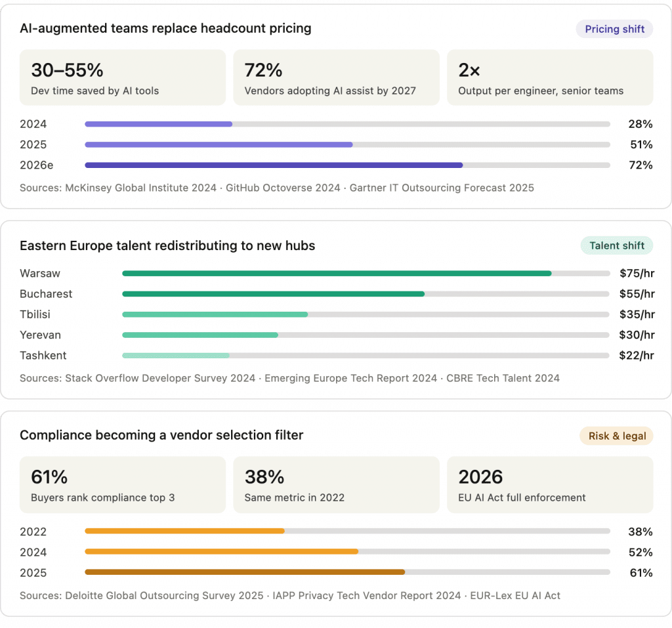Select the '61% Buyers rank compliance' card

(x=122, y=484)
